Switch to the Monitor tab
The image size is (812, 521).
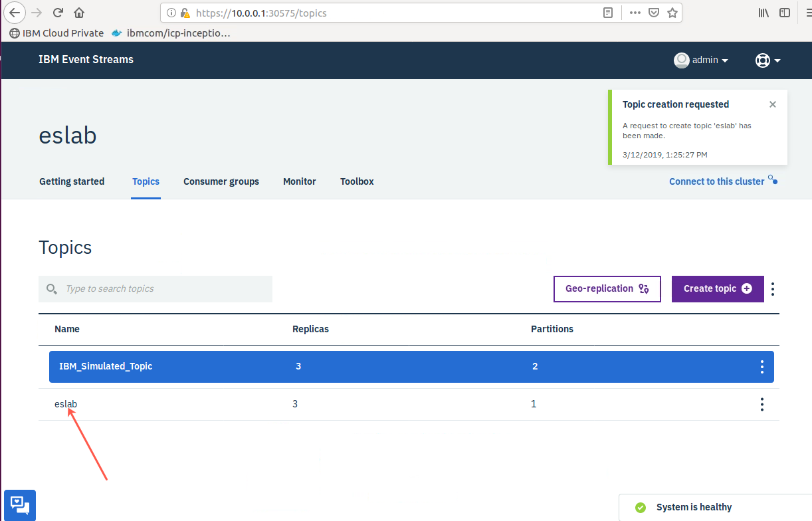300,181
